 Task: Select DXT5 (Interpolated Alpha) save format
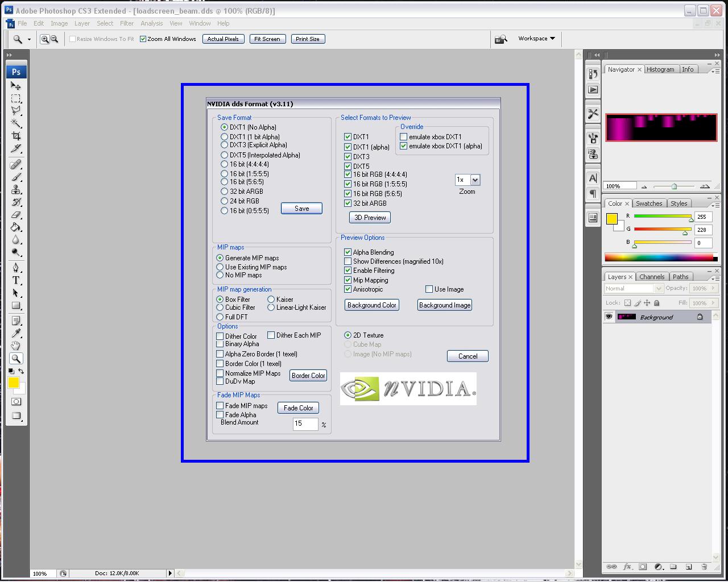(x=224, y=155)
